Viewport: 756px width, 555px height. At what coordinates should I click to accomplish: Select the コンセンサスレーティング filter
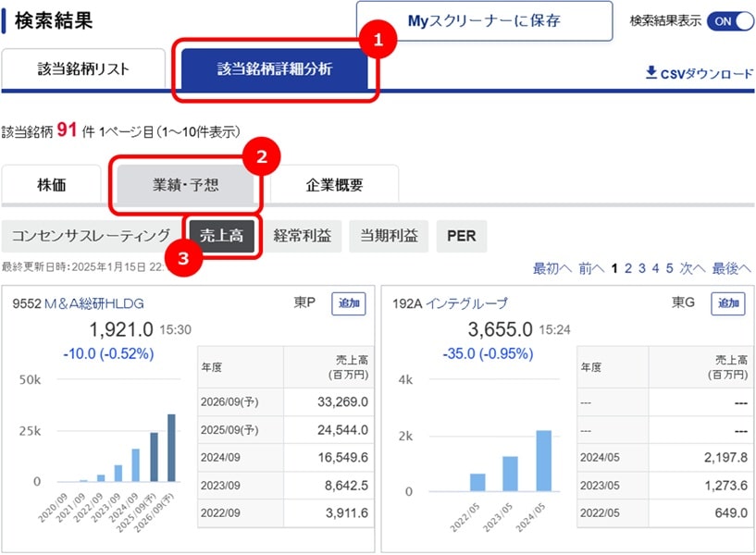click(x=91, y=236)
